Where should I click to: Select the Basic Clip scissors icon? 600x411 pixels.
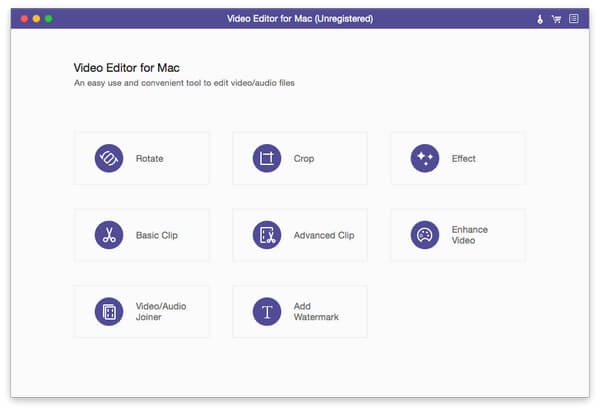tap(109, 235)
